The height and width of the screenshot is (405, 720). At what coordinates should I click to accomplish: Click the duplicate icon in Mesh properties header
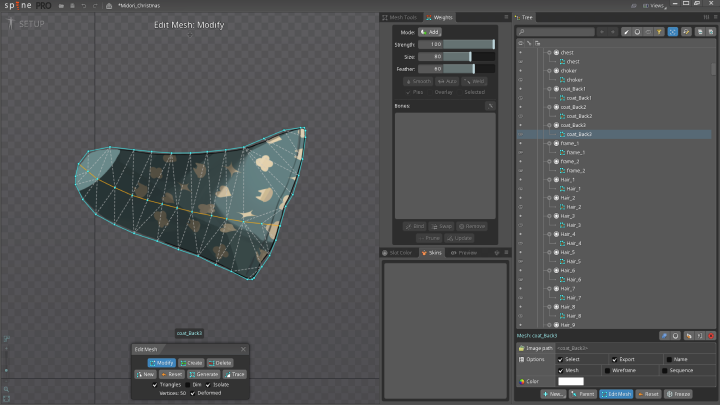(688, 336)
